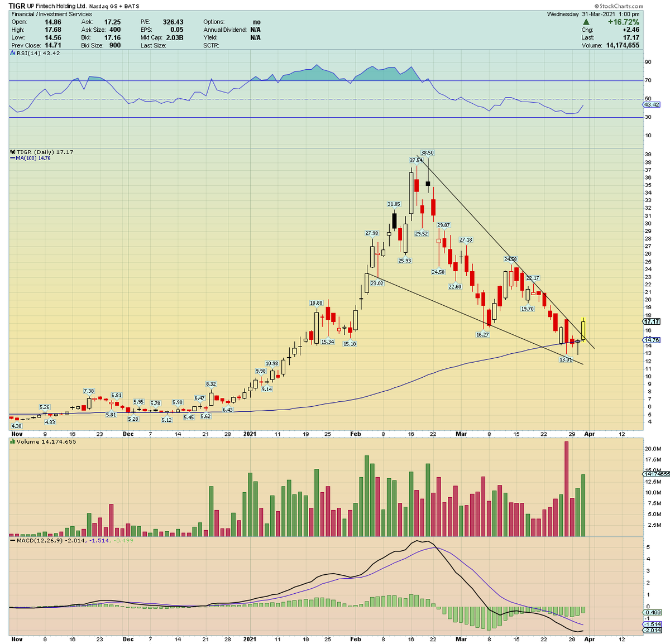Click the small marker beside the RSI(14) legend
Viewport: 670px width, 644px height.
point(12,53)
